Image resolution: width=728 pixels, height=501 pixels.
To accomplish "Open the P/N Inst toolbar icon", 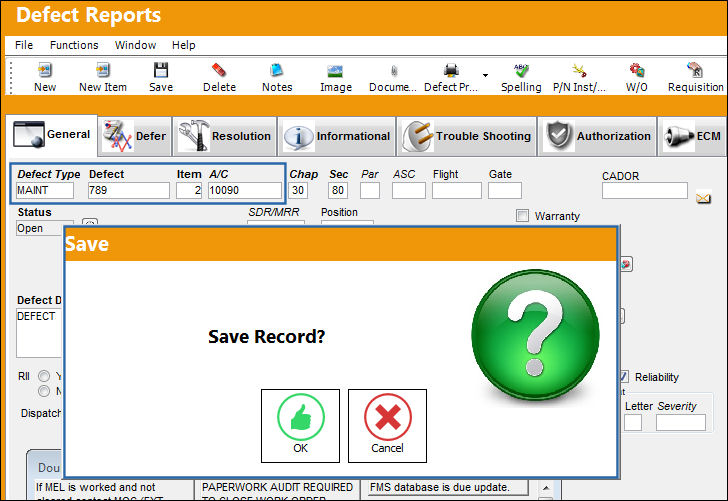I will point(579,70).
